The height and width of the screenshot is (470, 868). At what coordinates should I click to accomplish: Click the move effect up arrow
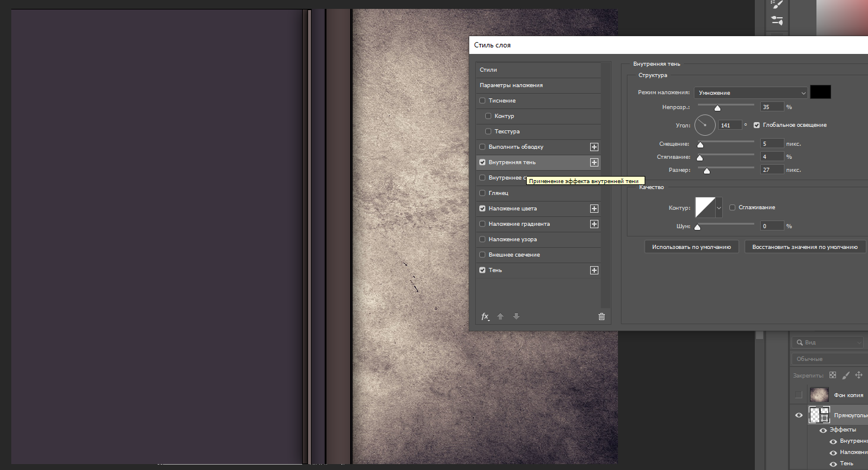click(500, 316)
